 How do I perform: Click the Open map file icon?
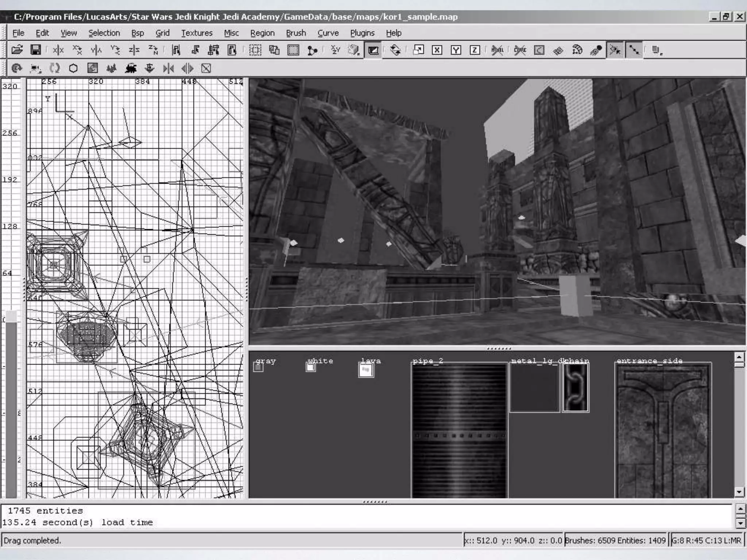tap(17, 50)
